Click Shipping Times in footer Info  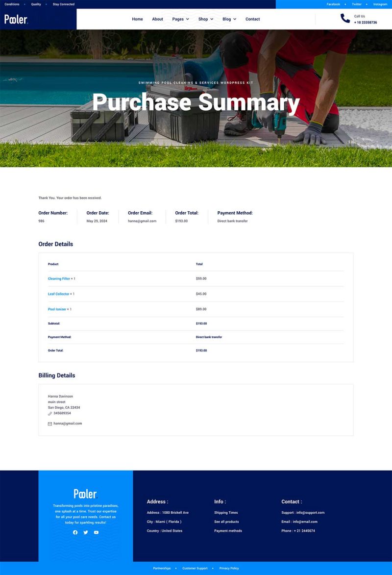226,513
